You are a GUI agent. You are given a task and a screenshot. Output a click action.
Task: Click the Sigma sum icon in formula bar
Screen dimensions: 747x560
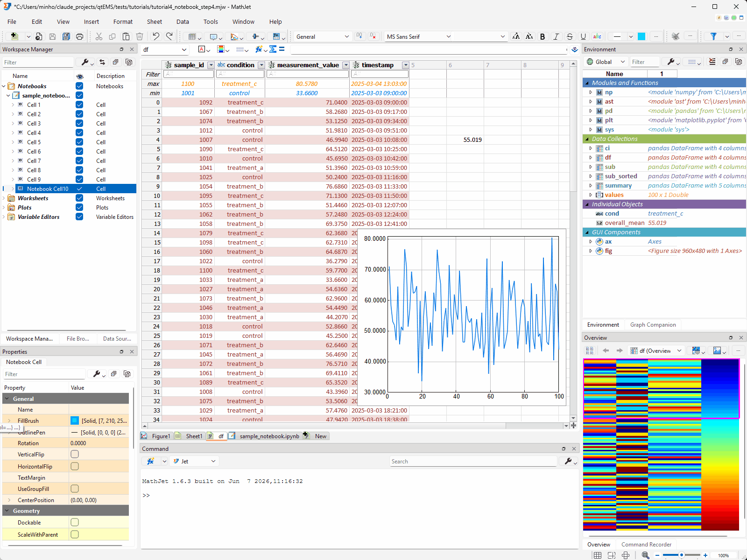273,49
